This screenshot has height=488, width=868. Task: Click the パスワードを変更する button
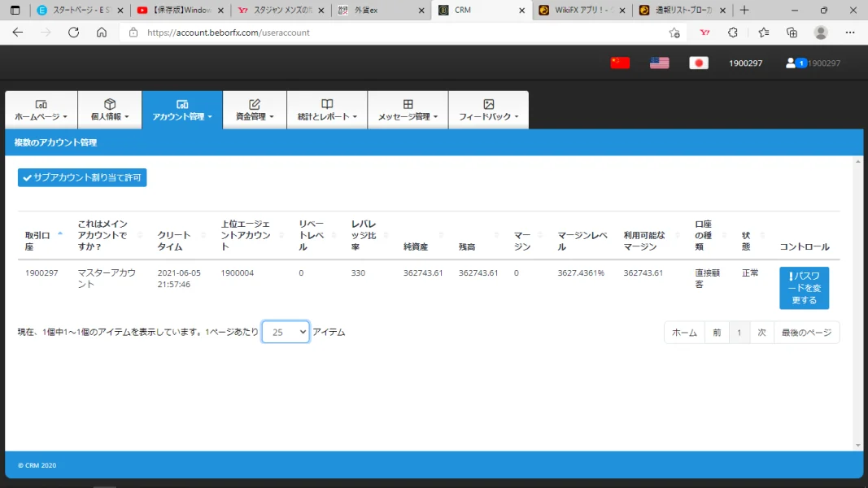804,287
